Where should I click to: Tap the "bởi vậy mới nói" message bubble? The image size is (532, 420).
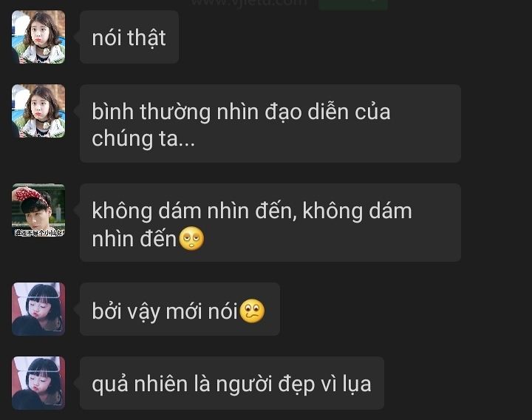coord(180,309)
